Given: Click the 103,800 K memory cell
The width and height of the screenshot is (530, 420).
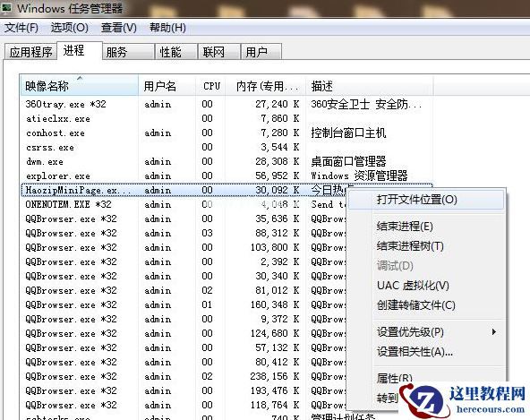Looking at the screenshot, I should pos(275,247).
